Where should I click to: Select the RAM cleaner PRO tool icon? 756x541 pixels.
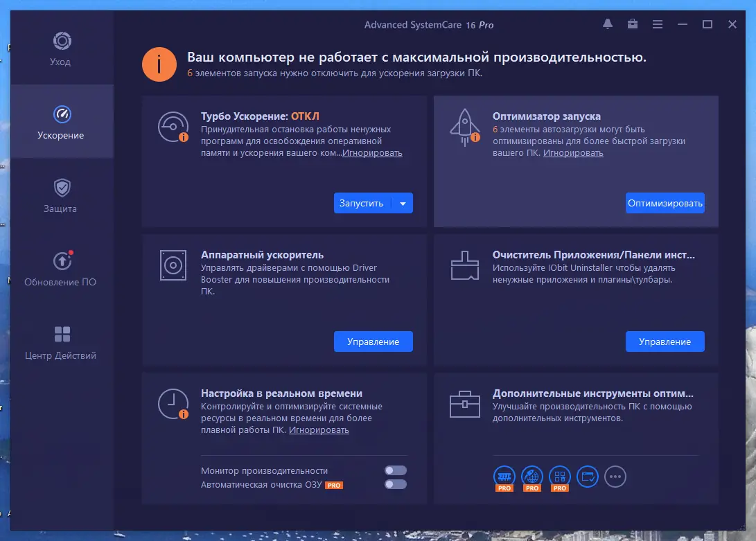[504, 477]
